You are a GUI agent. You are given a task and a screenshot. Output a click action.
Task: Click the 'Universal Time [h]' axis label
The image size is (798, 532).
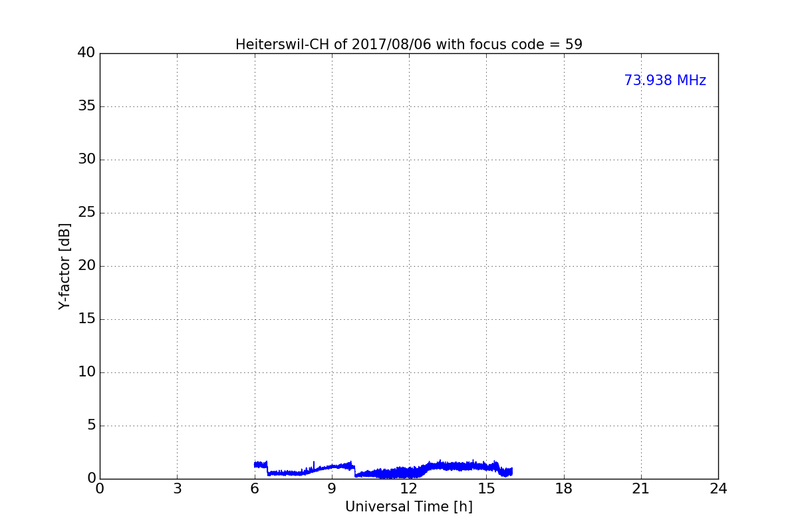(409, 507)
